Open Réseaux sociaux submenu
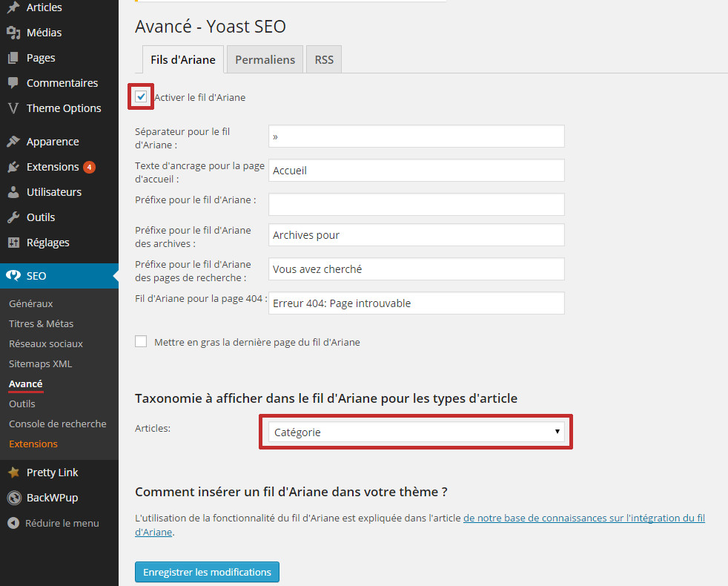728x586 pixels. click(45, 343)
